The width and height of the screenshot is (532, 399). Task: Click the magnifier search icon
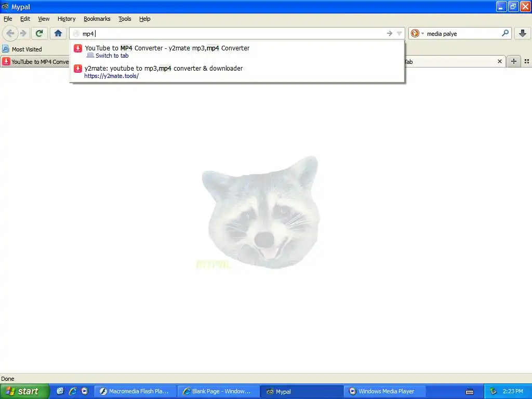click(x=505, y=33)
